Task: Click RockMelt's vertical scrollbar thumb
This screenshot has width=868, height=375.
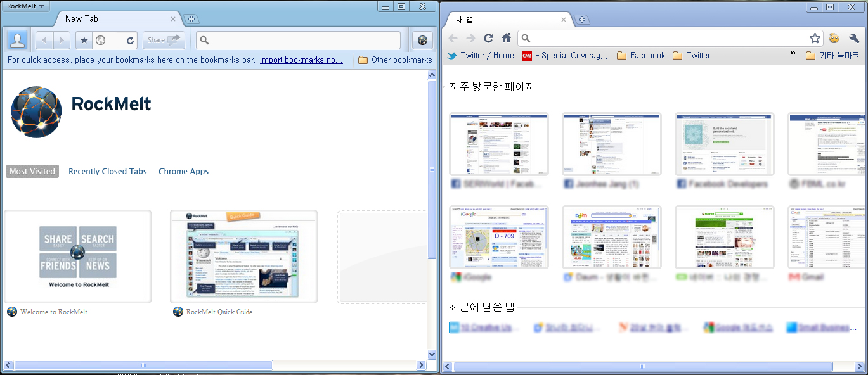Action: click(432, 170)
